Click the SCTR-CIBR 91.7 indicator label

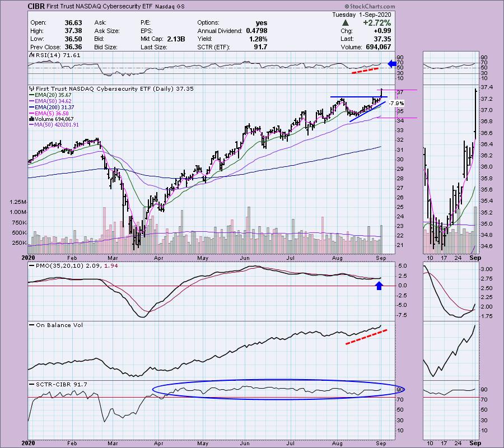click(58, 384)
